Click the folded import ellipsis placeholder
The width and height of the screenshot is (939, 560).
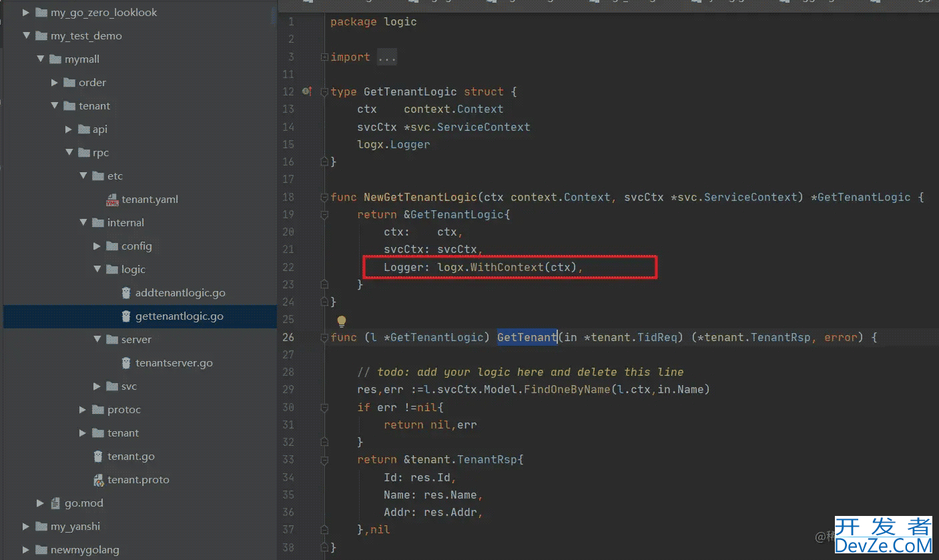click(387, 57)
